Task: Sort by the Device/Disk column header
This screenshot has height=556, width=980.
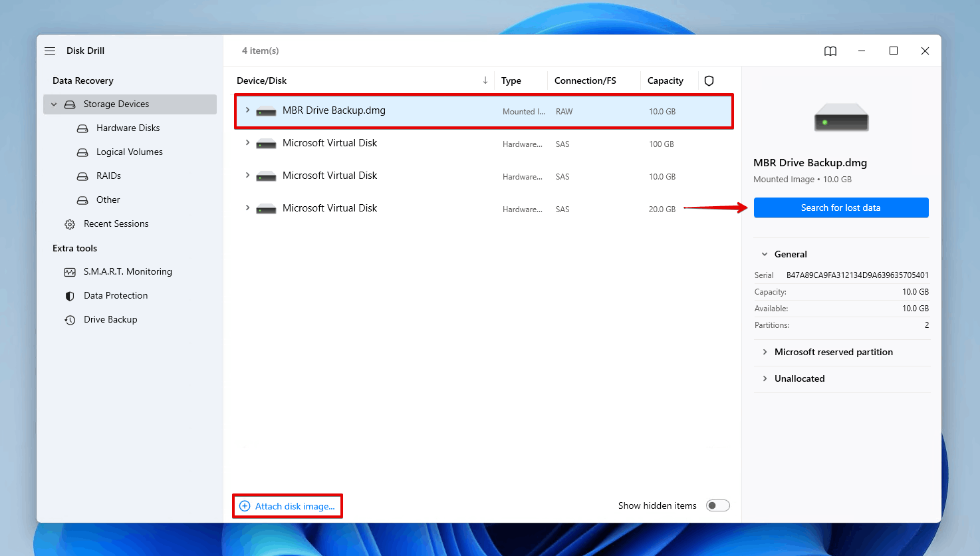Action: coord(261,80)
